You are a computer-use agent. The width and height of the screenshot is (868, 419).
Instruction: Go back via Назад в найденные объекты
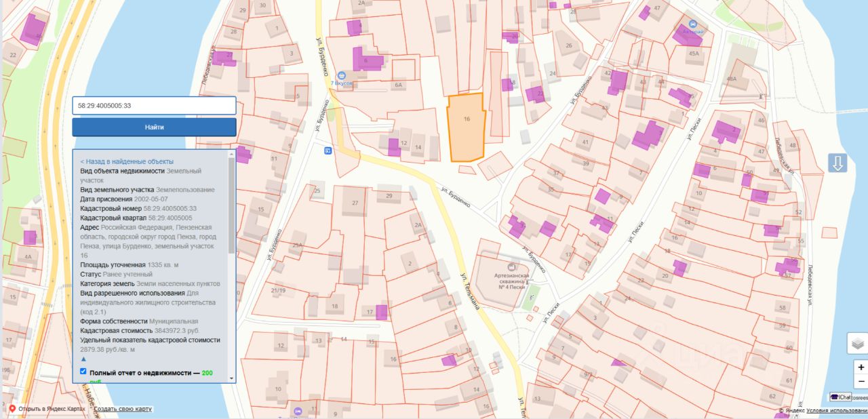coord(127,161)
